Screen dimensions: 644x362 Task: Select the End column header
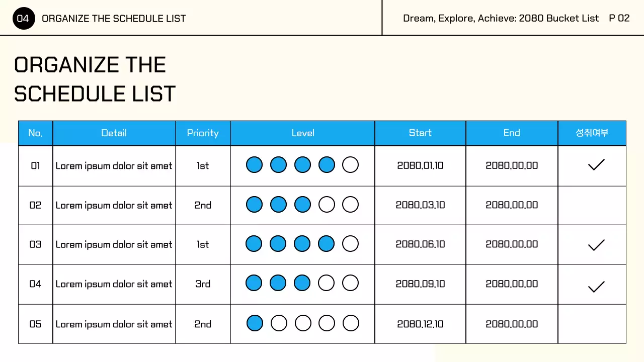coord(512,133)
